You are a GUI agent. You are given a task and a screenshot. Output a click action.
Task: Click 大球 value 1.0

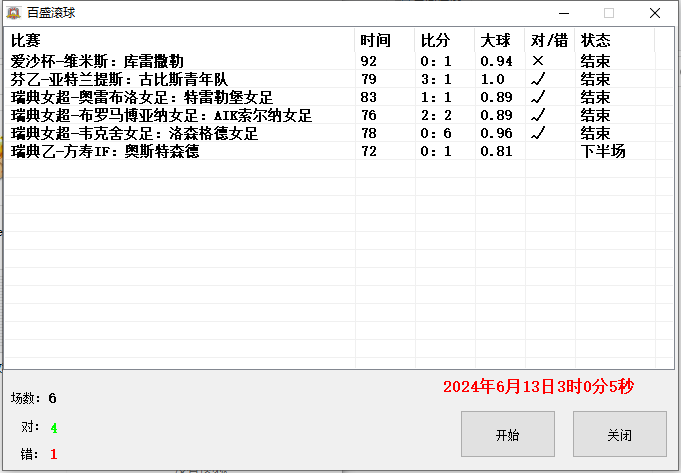tap(493, 79)
